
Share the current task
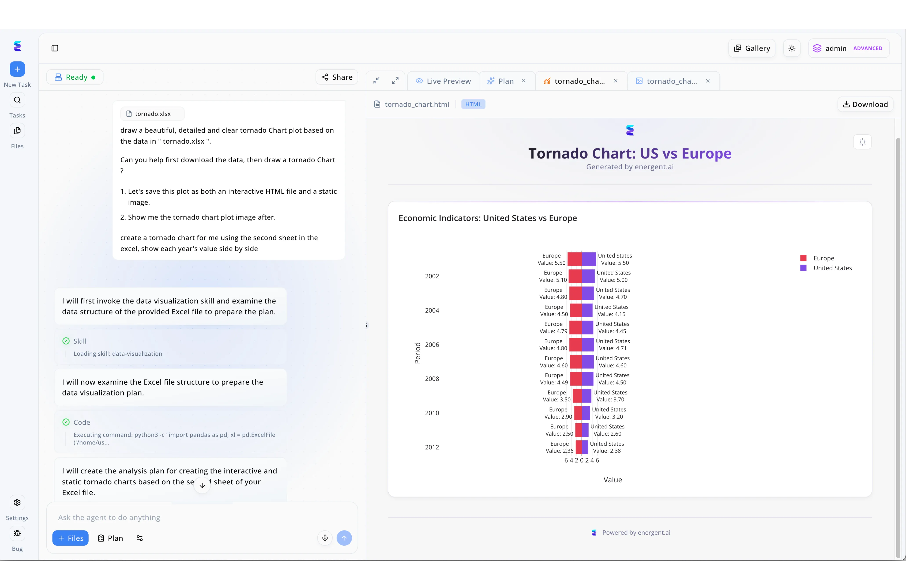[x=337, y=76]
